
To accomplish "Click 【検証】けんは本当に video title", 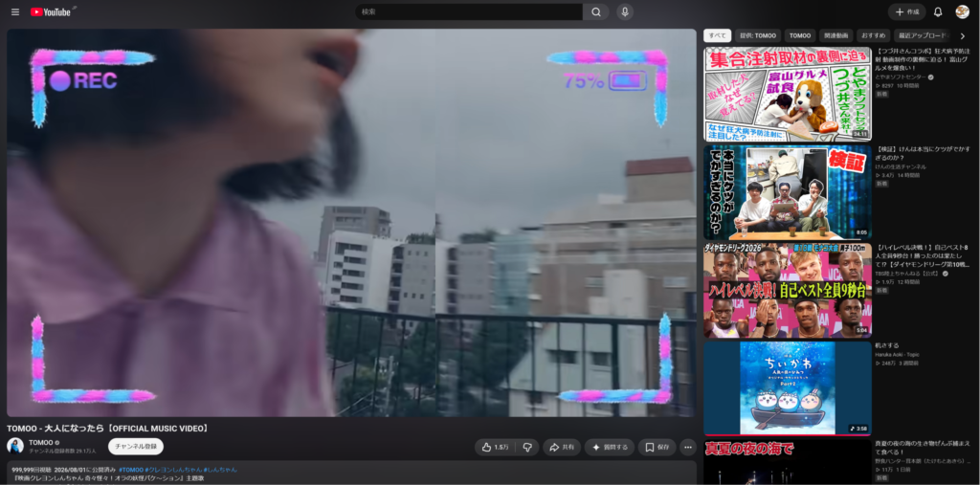I will coord(924,154).
